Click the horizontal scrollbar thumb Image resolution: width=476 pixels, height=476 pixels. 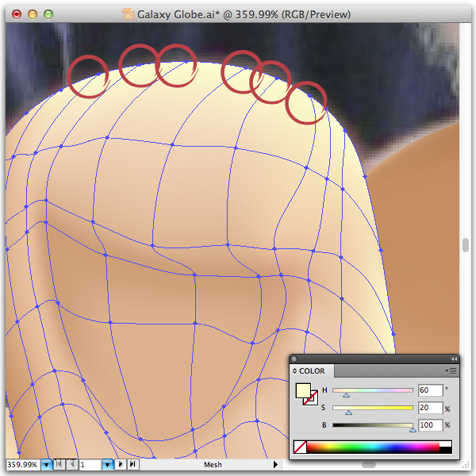point(369,465)
